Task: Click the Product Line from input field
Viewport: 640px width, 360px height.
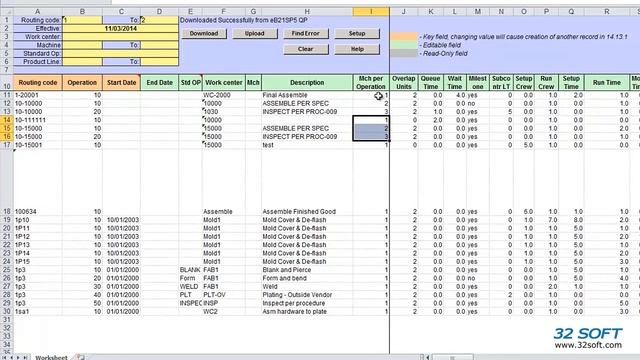Action: 82,62
